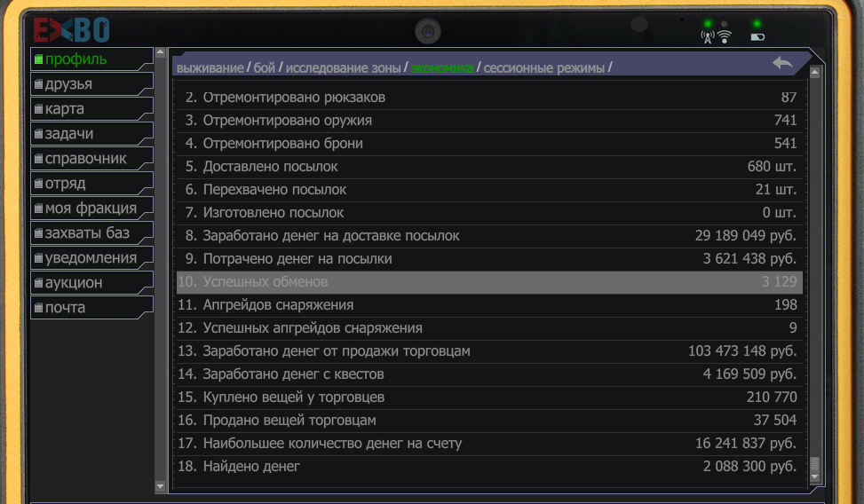Select row Заработано денег с квестов
Screen dimensions: 864x504
489,374
